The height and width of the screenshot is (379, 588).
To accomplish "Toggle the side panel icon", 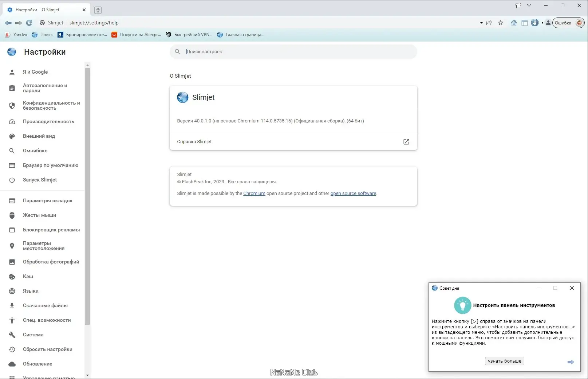I will tap(524, 23).
